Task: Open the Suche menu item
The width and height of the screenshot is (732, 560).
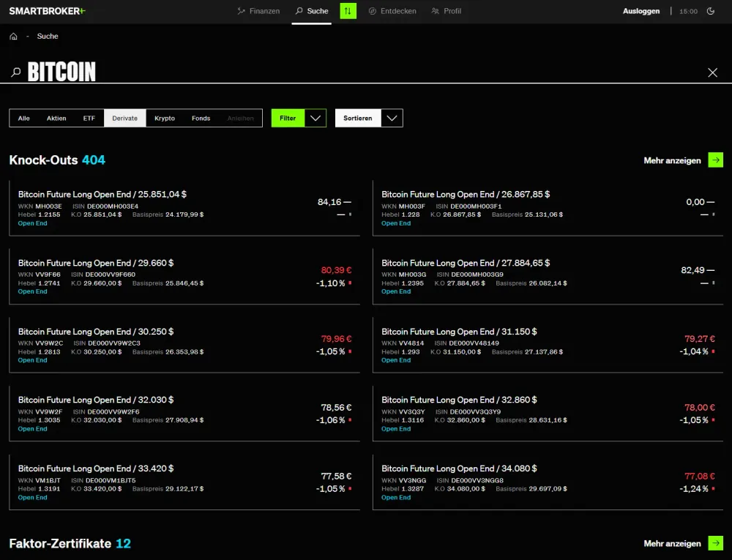Action: [311, 11]
